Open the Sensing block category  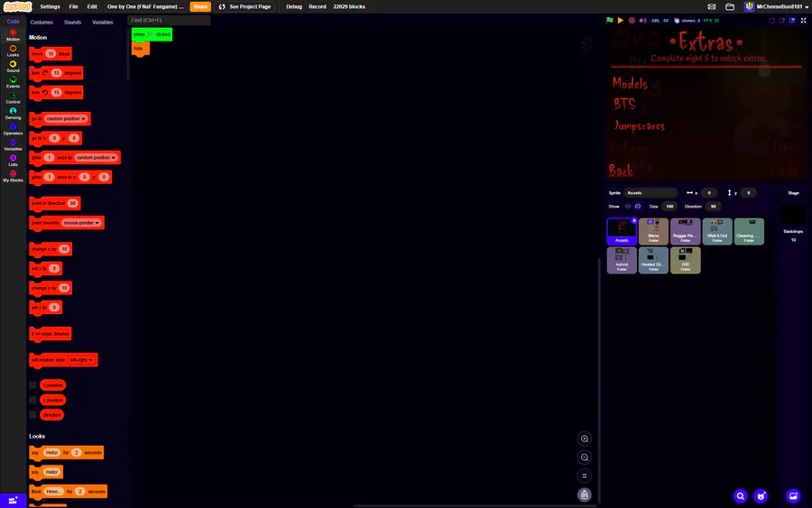click(13, 114)
